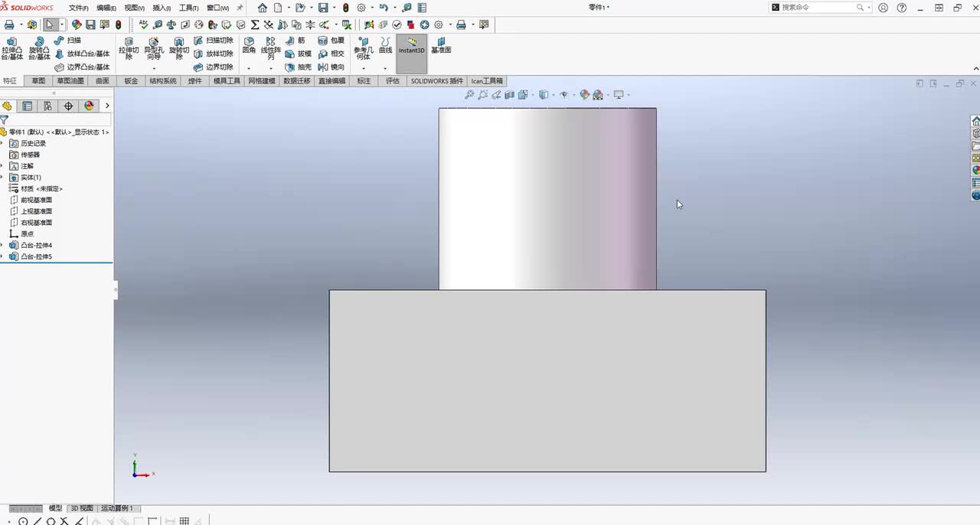Image resolution: width=980 pixels, height=525 pixels.
Task: Open the 视图 menu
Action: [x=134, y=8]
